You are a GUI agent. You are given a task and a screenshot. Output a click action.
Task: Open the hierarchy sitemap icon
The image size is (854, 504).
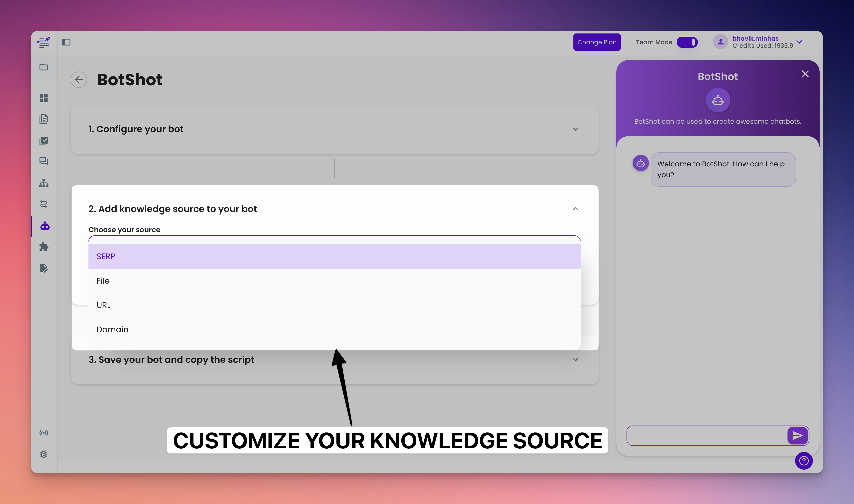click(x=43, y=183)
